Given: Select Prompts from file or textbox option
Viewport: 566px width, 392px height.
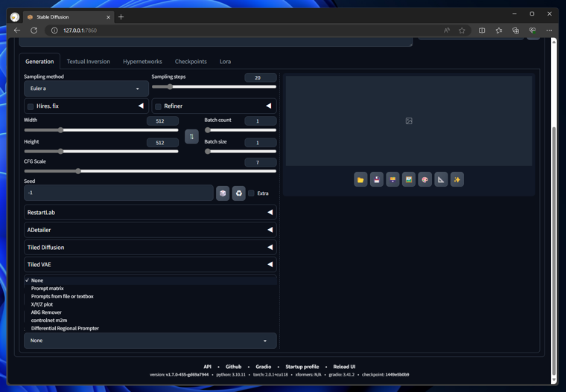Looking at the screenshot, I should coord(150,296).
